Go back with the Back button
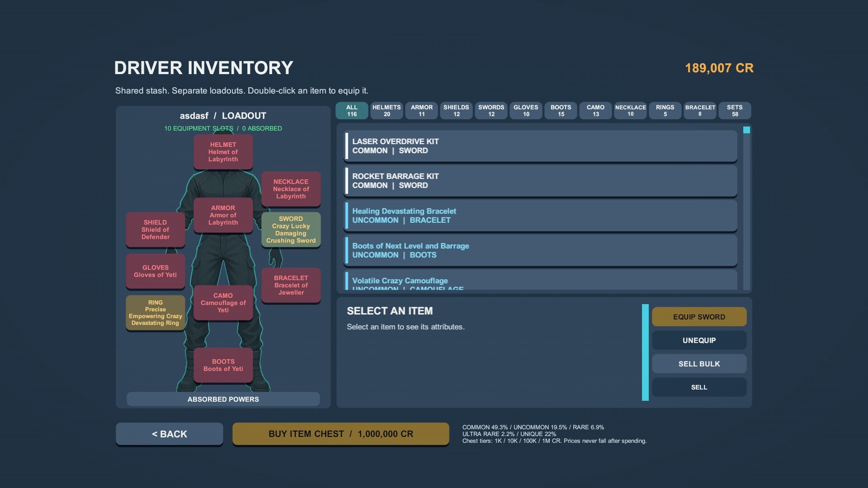 coord(170,434)
